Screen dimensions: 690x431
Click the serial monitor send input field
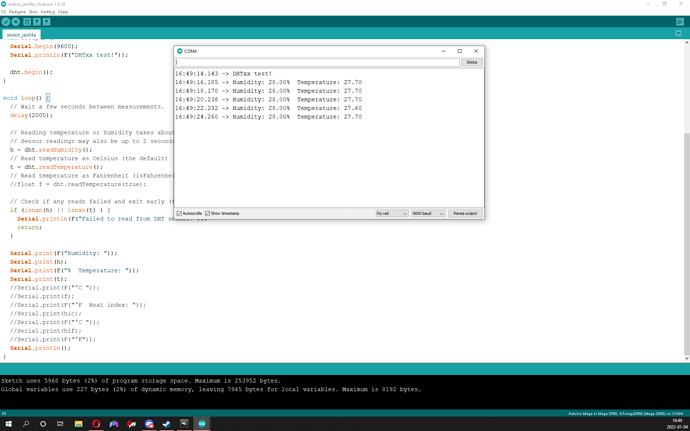click(x=317, y=62)
